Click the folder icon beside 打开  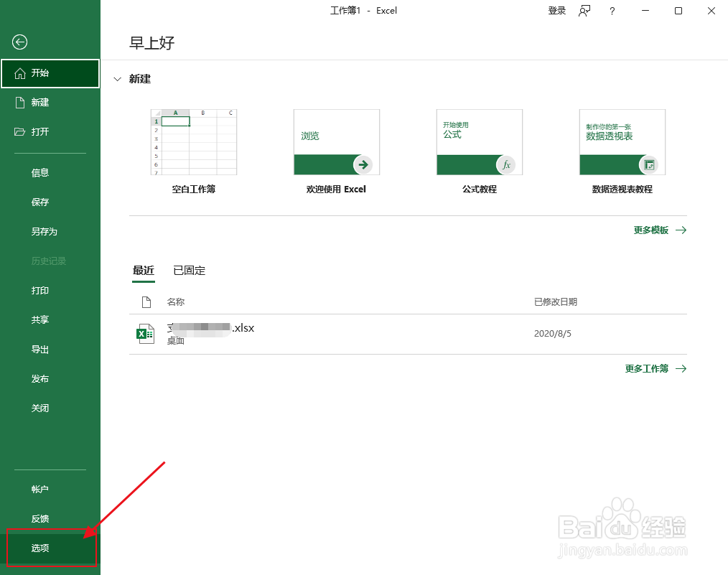click(19, 132)
